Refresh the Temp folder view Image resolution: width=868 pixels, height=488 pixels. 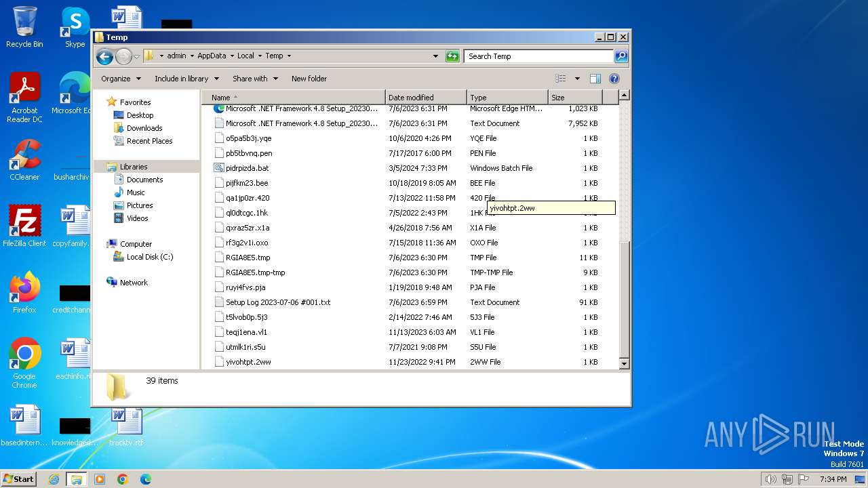pos(452,56)
